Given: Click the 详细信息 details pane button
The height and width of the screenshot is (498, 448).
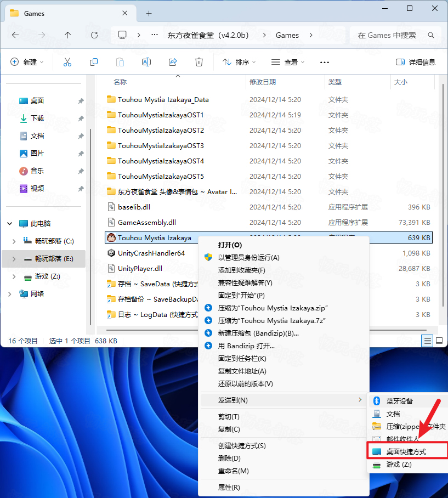Looking at the screenshot, I should (x=415, y=63).
